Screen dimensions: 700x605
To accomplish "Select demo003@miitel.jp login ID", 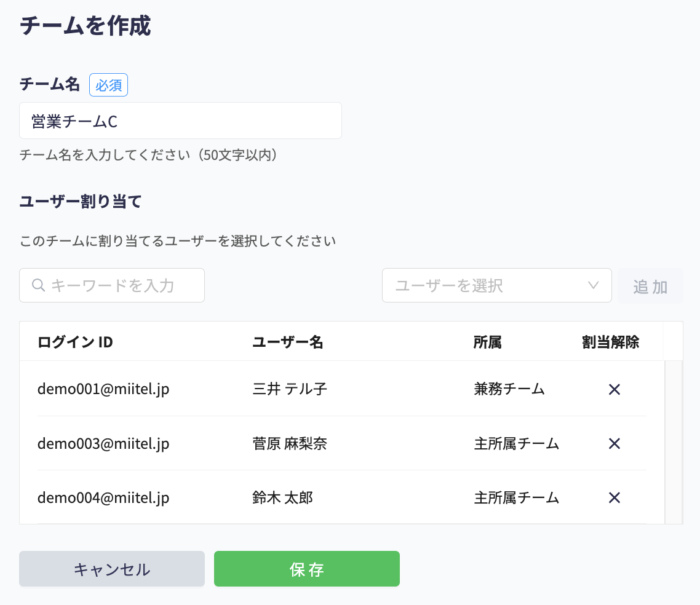I will [x=103, y=443].
